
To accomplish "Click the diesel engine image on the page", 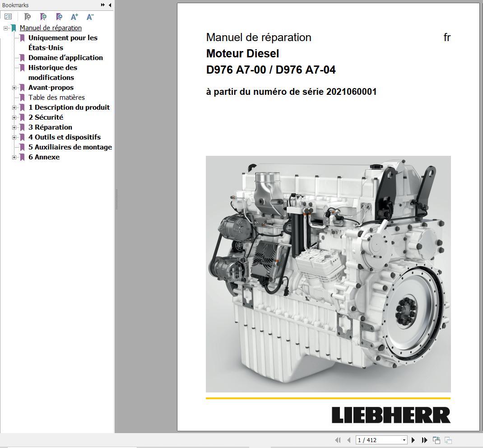I will pos(328,274).
